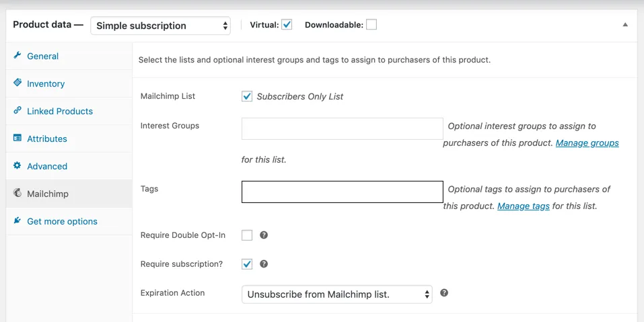The width and height of the screenshot is (644, 322).
Task: Collapse the Product data panel
Action: tap(625, 25)
